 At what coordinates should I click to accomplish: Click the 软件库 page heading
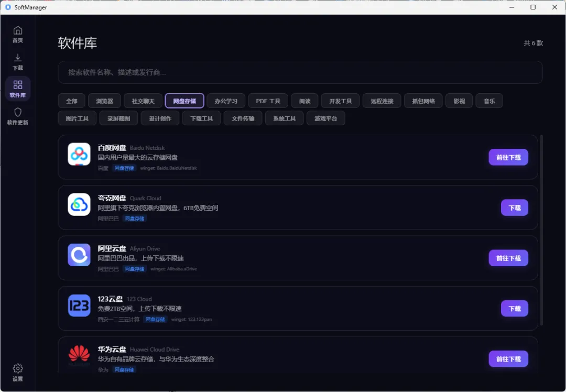coord(77,43)
